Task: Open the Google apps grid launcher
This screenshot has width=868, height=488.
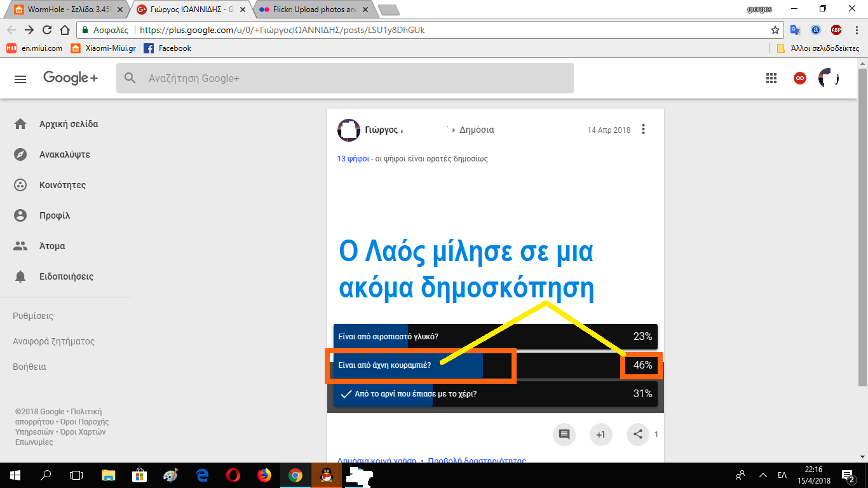Action: [771, 78]
